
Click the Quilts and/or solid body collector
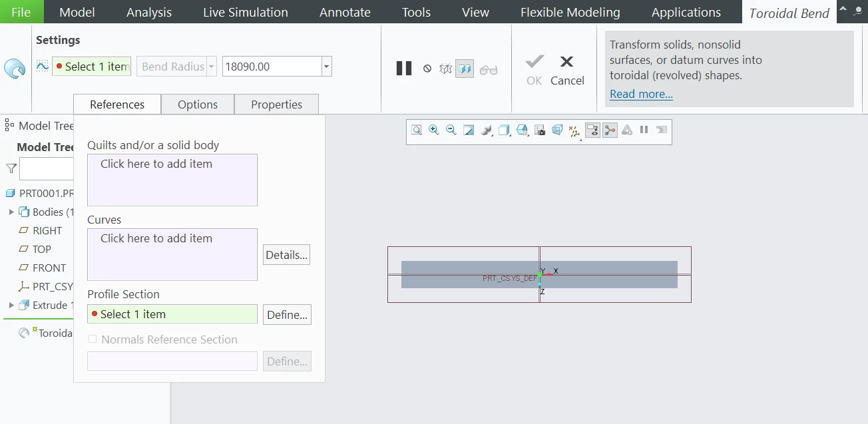(x=172, y=180)
